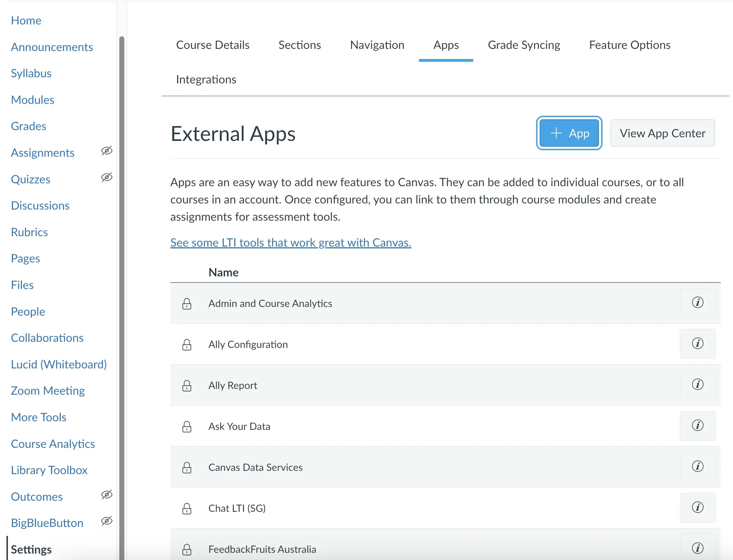Click the lock icon next to Ally Report
Screen dimensions: 733x560
pyautogui.click(x=187, y=386)
